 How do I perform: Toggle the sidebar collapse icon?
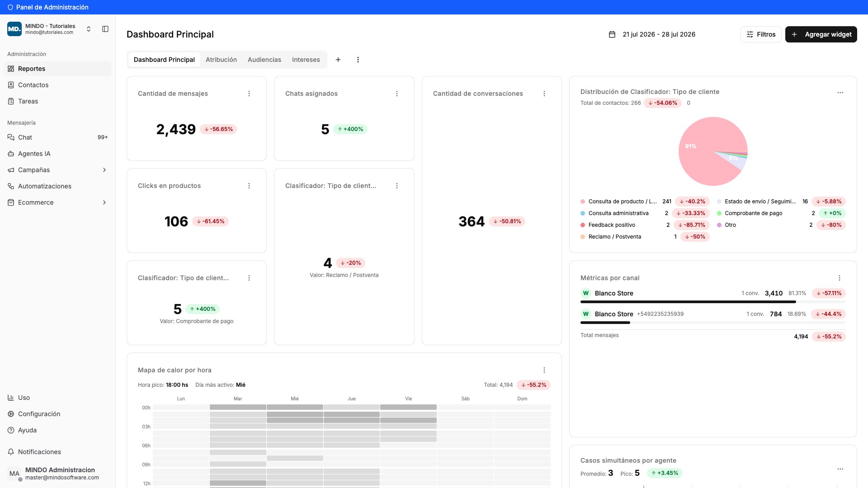click(x=105, y=29)
